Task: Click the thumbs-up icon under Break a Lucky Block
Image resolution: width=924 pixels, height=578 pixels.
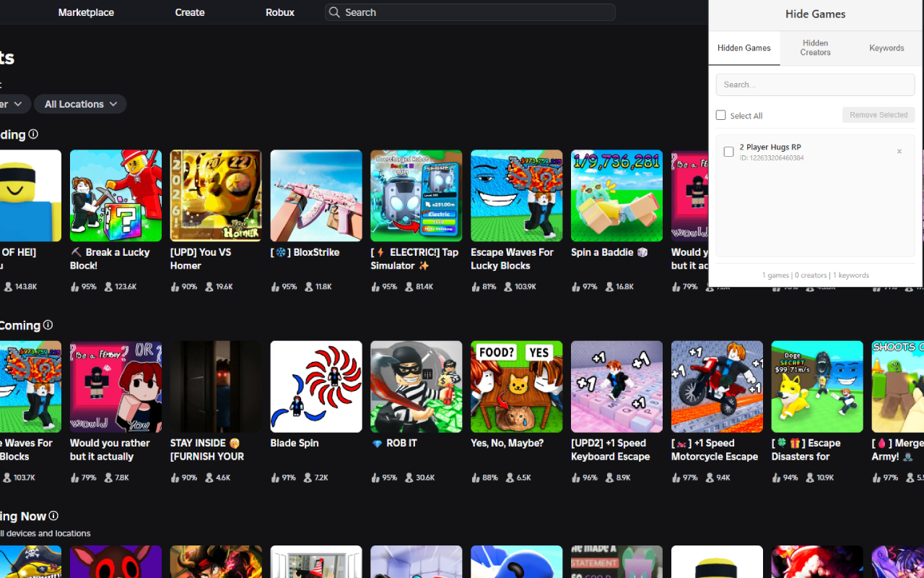Action: tap(74, 287)
